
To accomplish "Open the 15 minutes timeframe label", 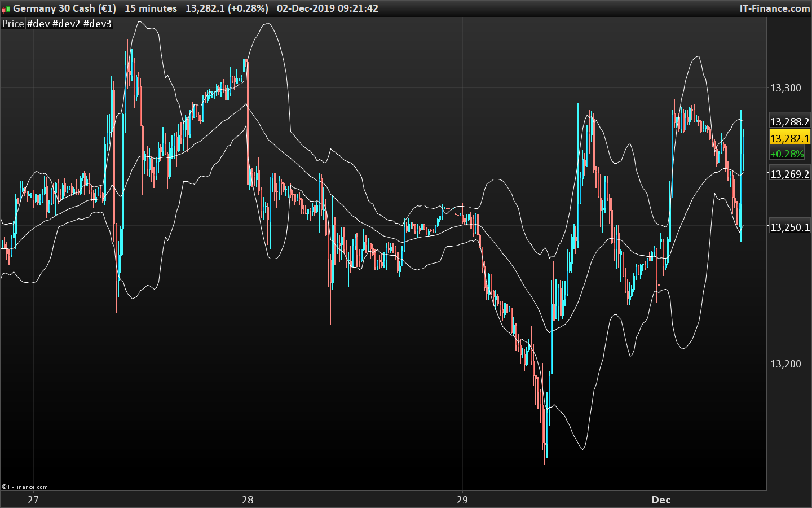I will tap(151, 8).
